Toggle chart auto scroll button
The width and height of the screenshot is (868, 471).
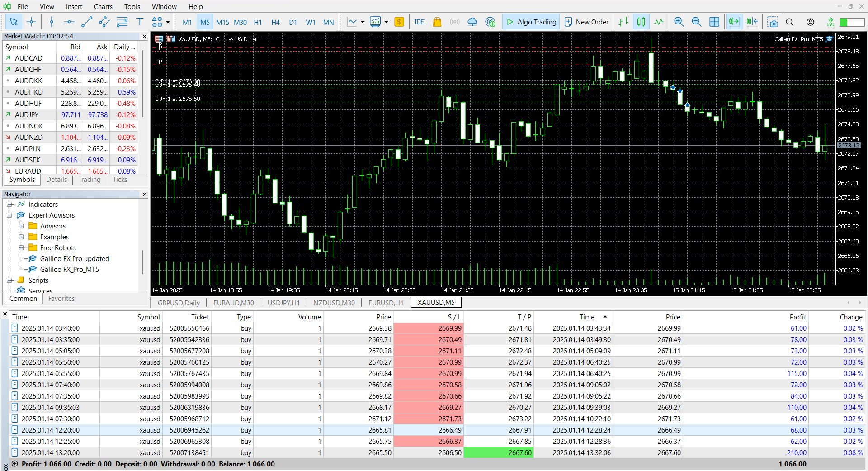point(735,22)
